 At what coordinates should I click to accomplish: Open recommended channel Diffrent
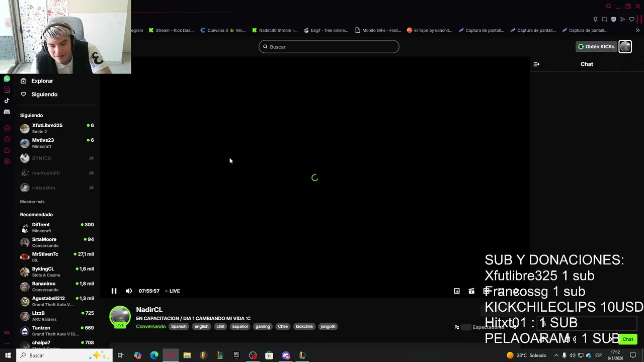(57, 228)
